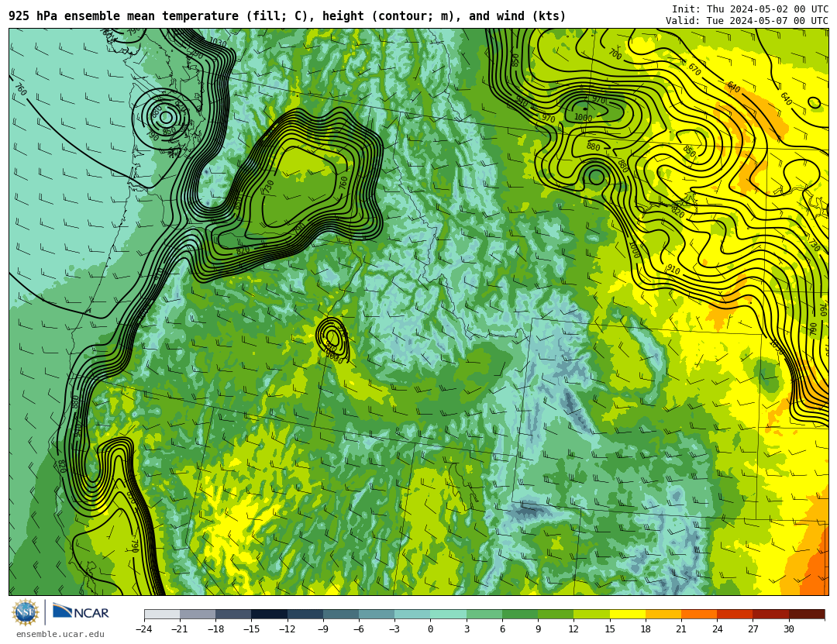Pick the -6 to -3 colorbar swatch

coord(377,614)
